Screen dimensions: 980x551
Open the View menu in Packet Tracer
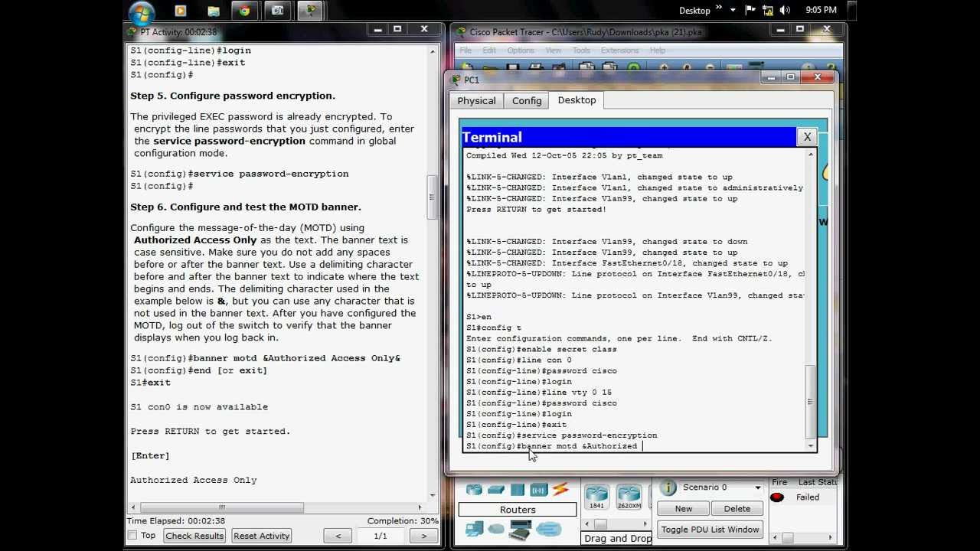tap(554, 51)
